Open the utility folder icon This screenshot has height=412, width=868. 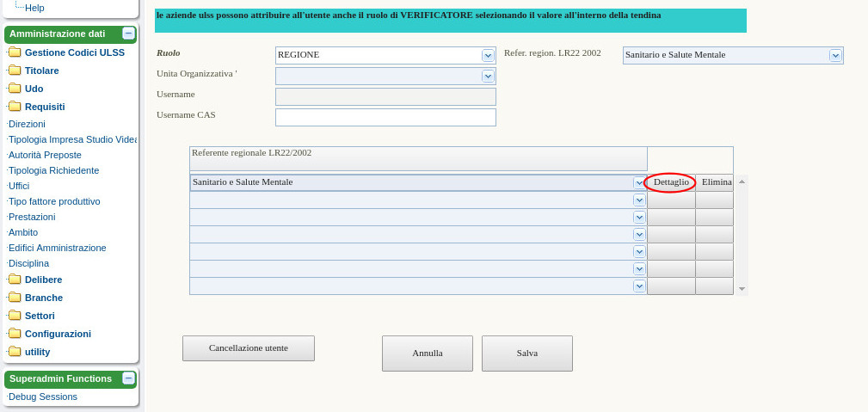click(x=15, y=352)
